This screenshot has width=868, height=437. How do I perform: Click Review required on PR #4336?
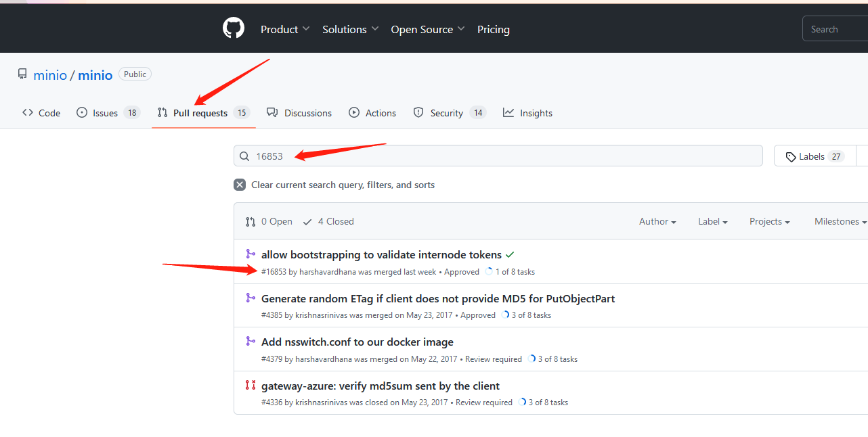[484, 402]
